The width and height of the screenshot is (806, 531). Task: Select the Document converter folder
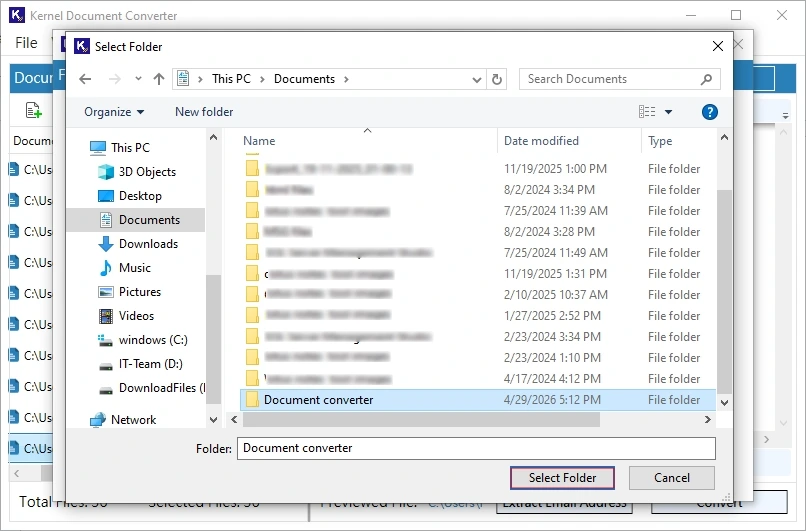tap(478, 400)
